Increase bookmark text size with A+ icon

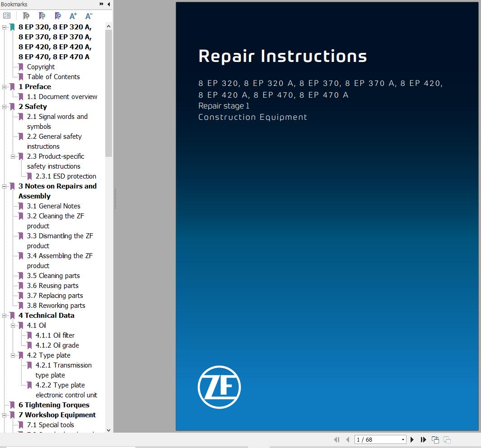tap(73, 16)
